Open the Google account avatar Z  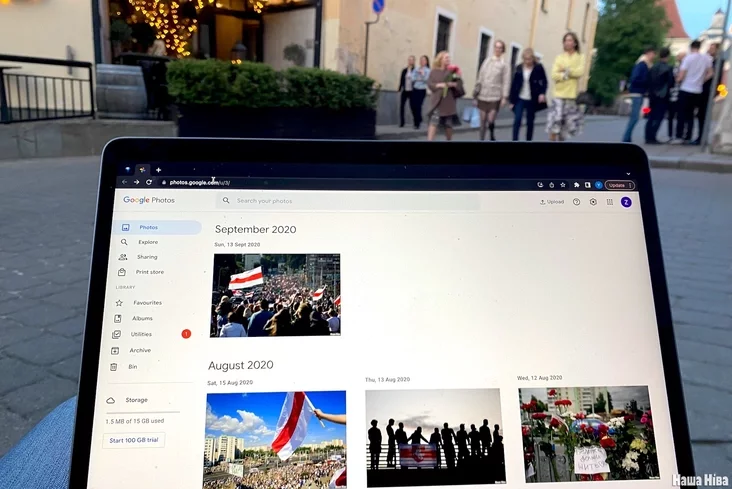point(626,202)
